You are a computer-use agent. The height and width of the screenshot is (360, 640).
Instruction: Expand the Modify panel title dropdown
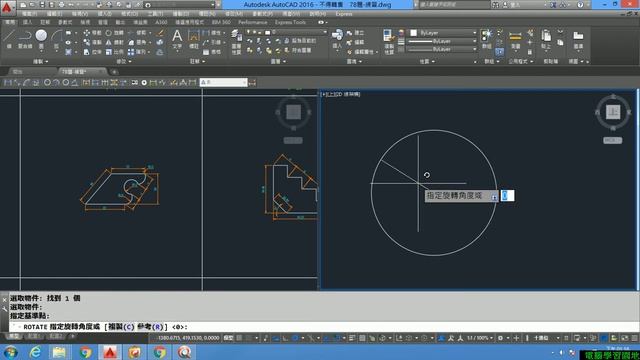click(x=124, y=61)
